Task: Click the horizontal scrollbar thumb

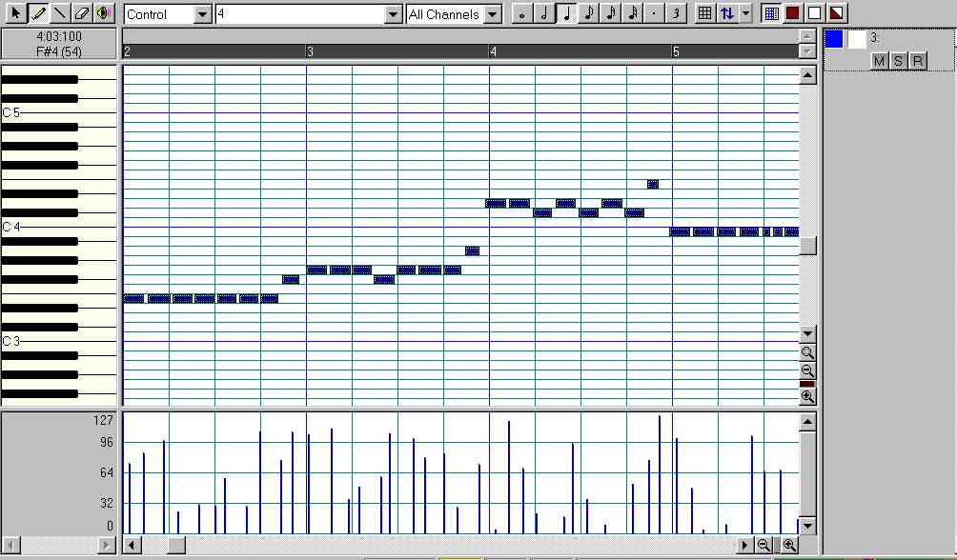Action: [177, 545]
